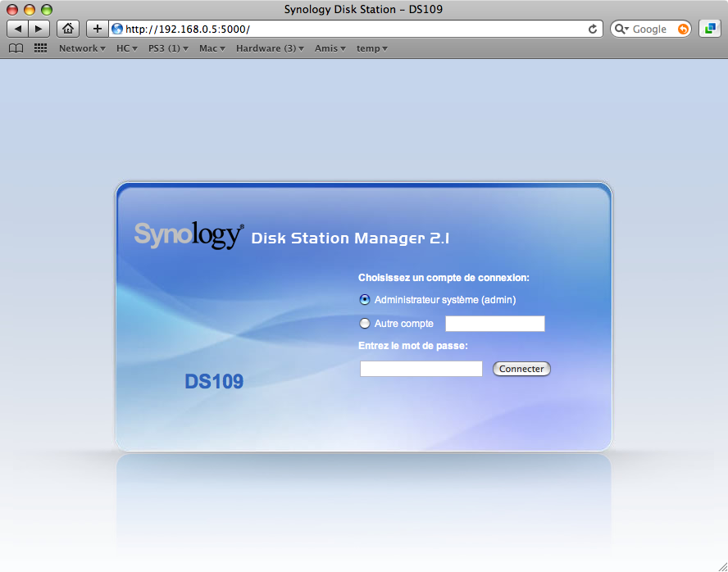Click the yellow minimize window button
Image resolution: width=728 pixels, height=572 pixels.
30,9
